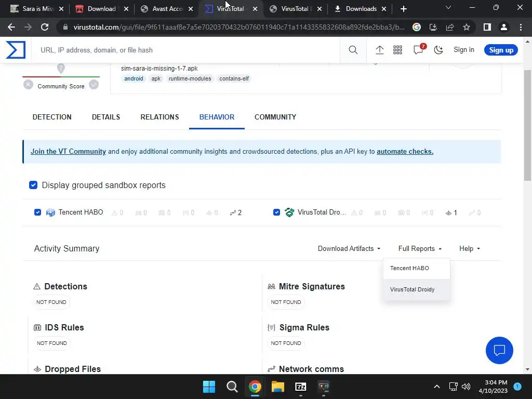Click VirusTotal Droidy dropped files count 1
532x399 pixels.
(x=451, y=212)
